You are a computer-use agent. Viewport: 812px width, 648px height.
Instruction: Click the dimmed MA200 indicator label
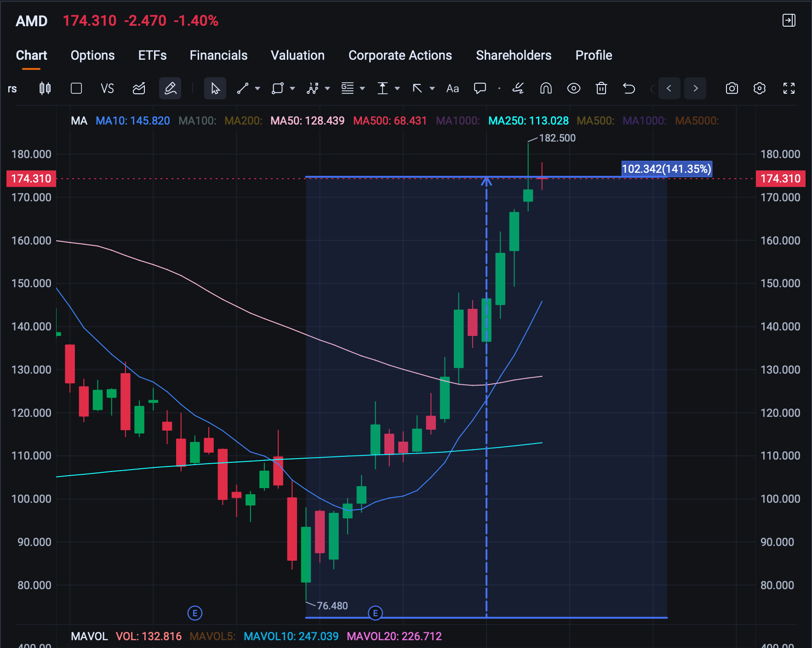(x=243, y=121)
